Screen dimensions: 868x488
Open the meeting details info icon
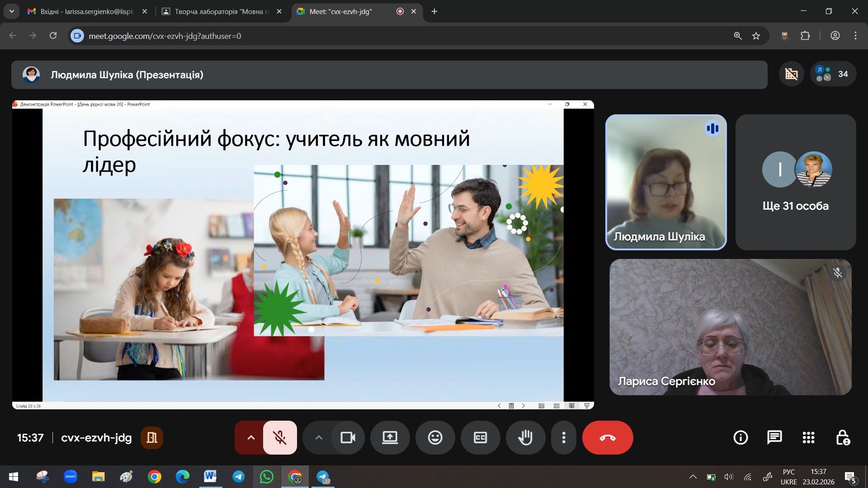[741, 437]
